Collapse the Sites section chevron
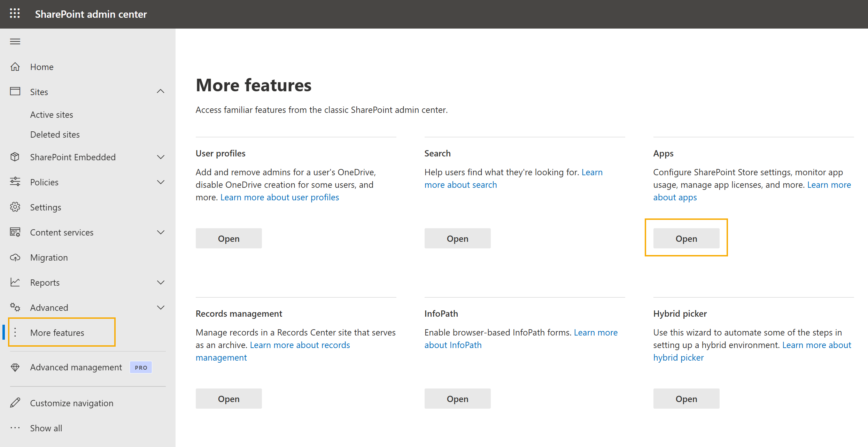This screenshot has height=447, width=868. tap(161, 91)
